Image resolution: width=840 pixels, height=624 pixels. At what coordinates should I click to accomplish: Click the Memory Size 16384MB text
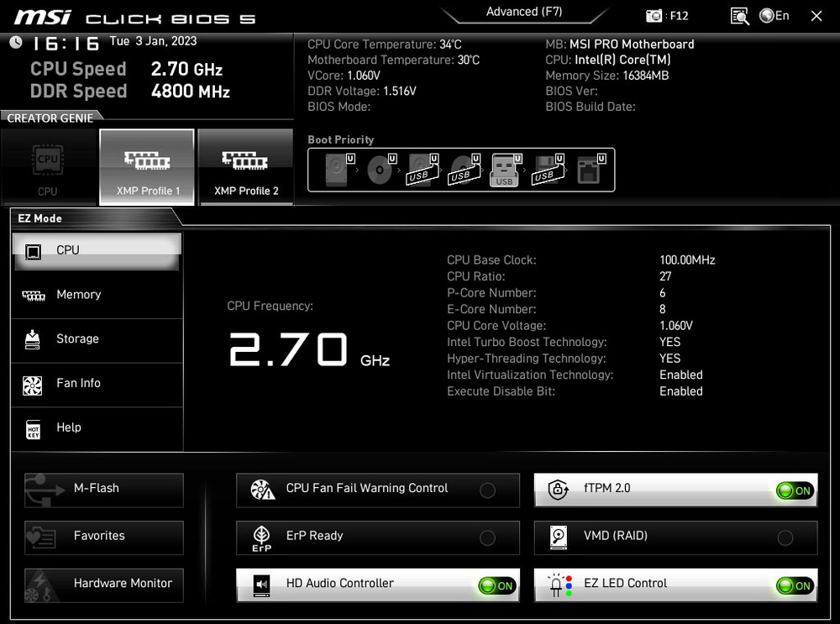click(x=607, y=76)
